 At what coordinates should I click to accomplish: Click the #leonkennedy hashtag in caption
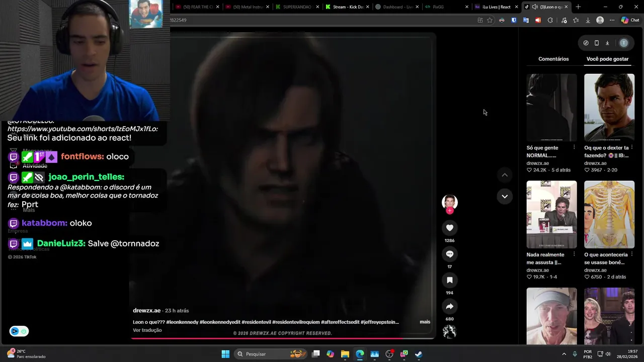click(182, 322)
